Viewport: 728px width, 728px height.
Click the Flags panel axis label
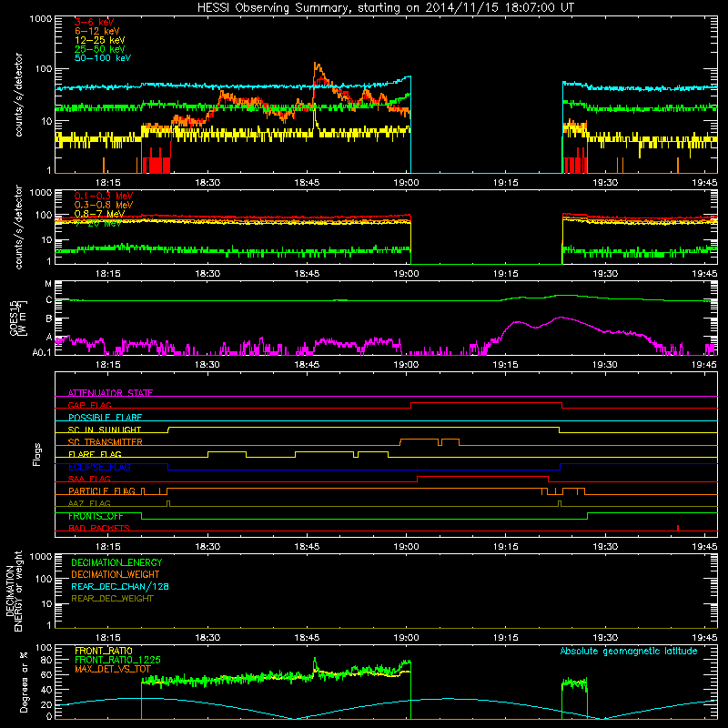(36, 454)
